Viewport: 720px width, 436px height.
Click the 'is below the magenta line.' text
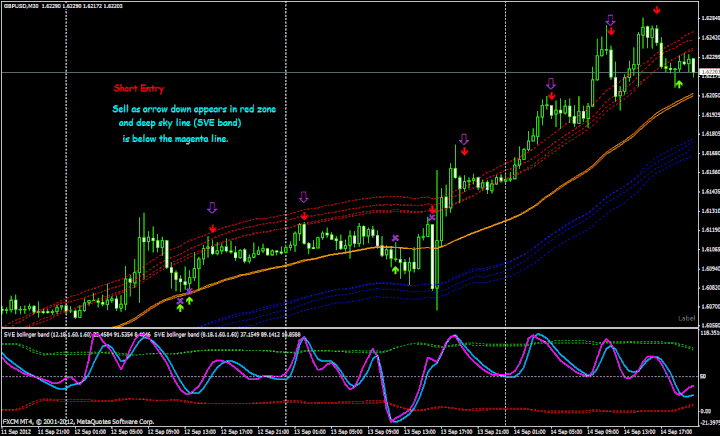coord(175,138)
